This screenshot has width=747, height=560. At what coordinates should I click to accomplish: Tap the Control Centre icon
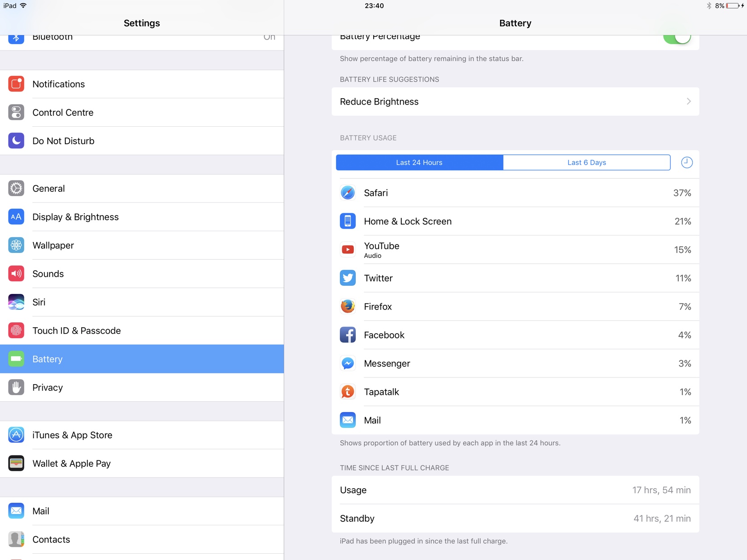coord(16,112)
